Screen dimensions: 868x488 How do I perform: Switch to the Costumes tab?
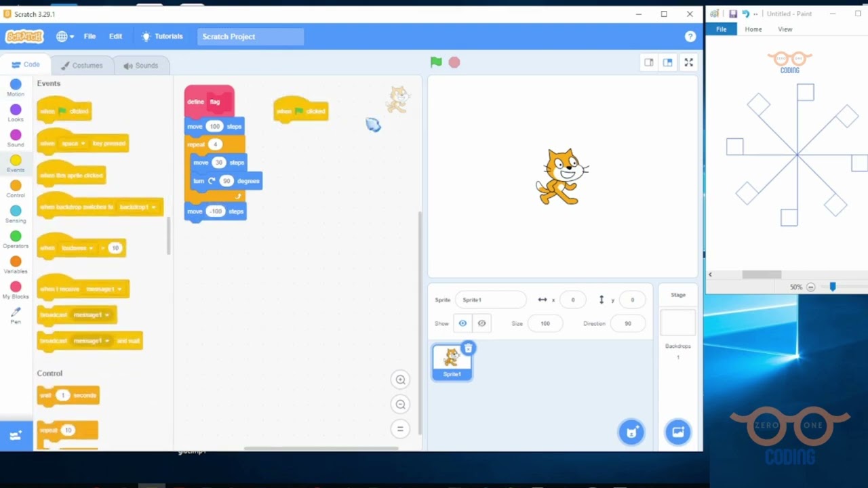pos(81,66)
